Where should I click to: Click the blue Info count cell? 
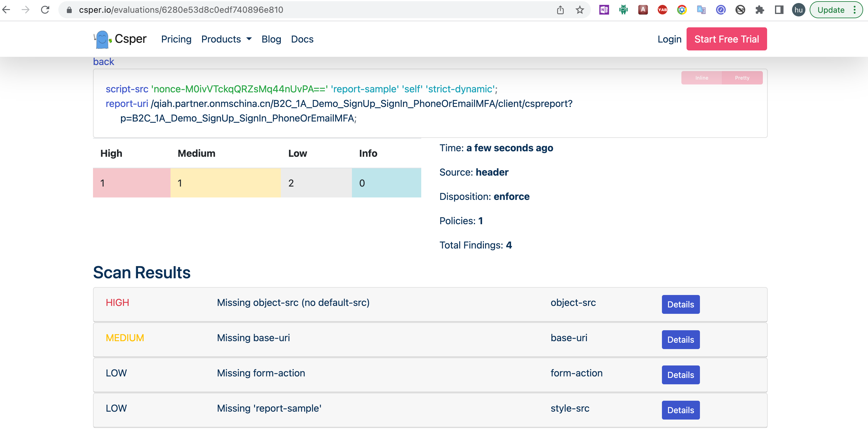coord(387,183)
